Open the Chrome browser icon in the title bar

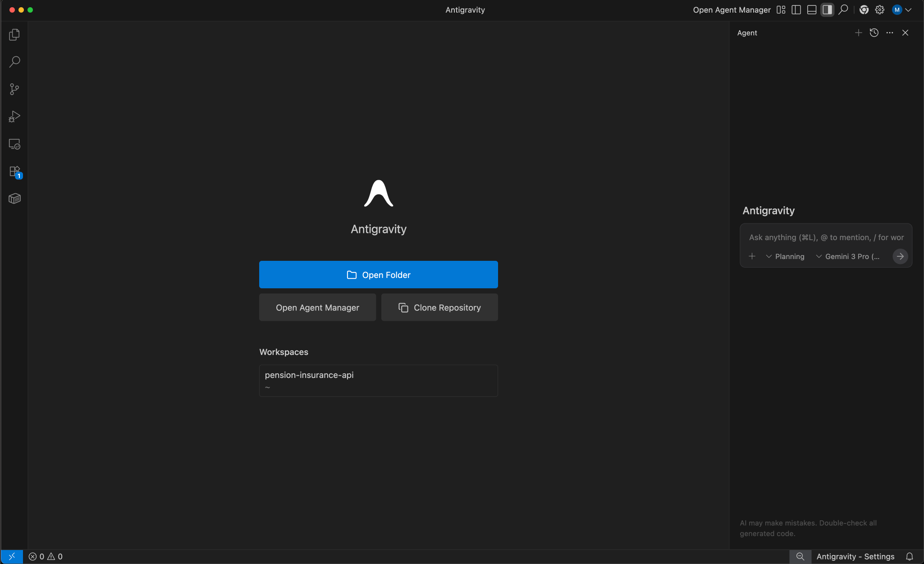[864, 10]
